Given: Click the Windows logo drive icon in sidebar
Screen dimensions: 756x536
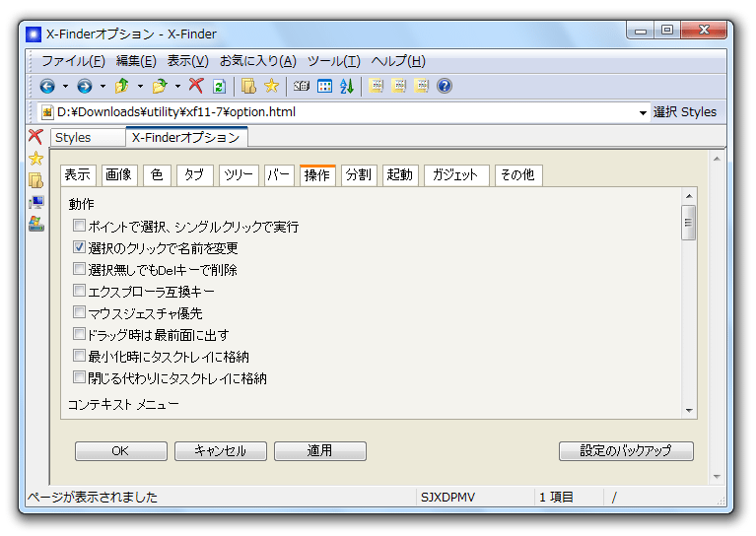Looking at the screenshot, I should coord(35,224).
